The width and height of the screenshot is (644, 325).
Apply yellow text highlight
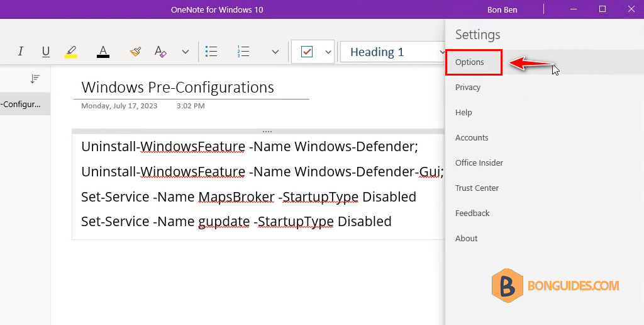pyautogui.click(x=71, y=52)
